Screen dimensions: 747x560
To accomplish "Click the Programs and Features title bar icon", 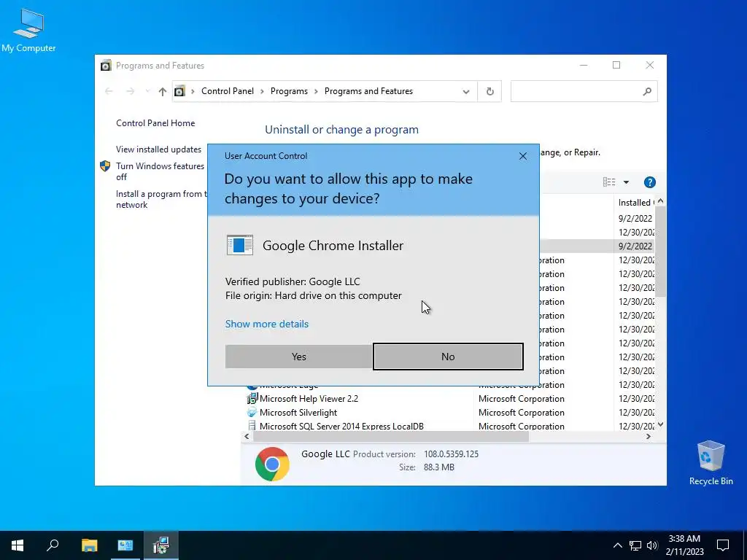I will [x=106, y=65].
